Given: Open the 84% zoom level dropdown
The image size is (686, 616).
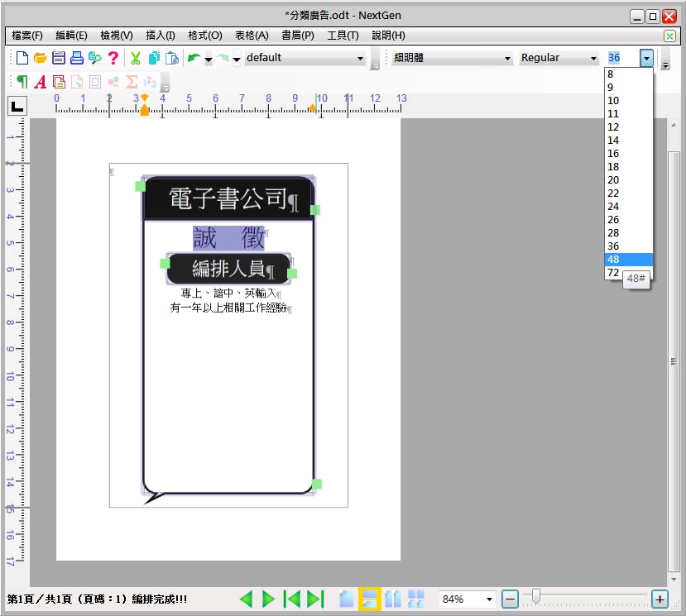Looking at the screenshot, I should click(x=489, y=599).
